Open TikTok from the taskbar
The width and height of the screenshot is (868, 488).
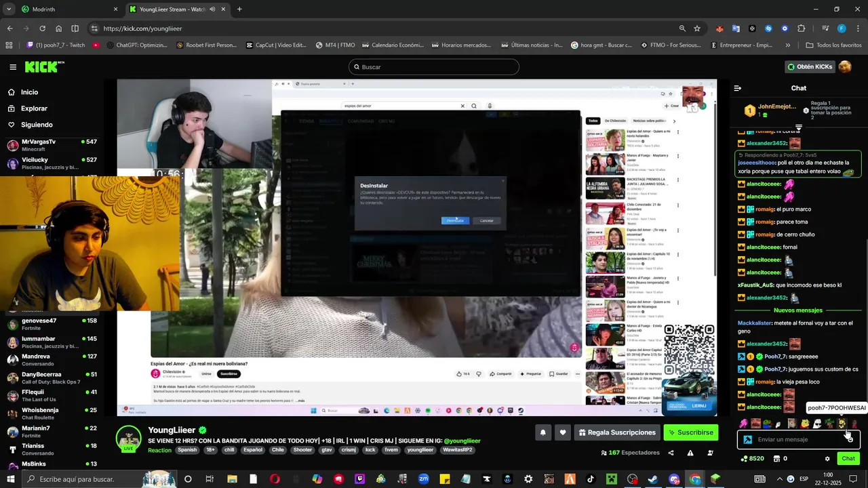click(x=590, y=479)
